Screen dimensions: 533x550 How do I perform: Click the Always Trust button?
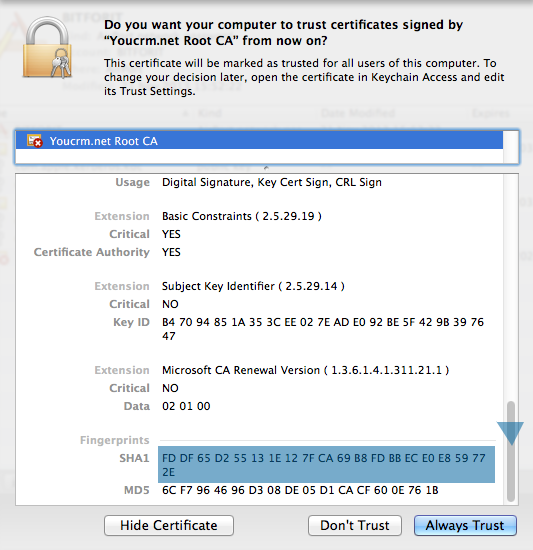465,525
